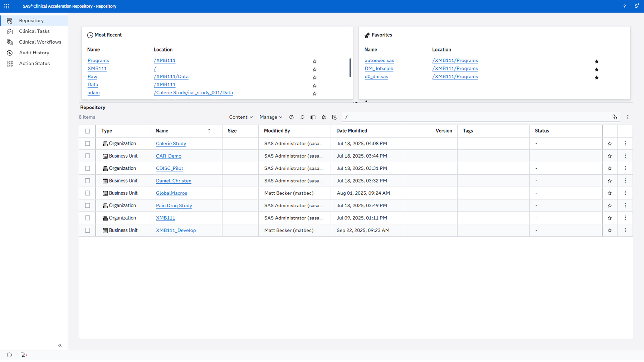Click the user profile icon in the banner
Viewport: 644px width, 362px height.
[636, 6]
